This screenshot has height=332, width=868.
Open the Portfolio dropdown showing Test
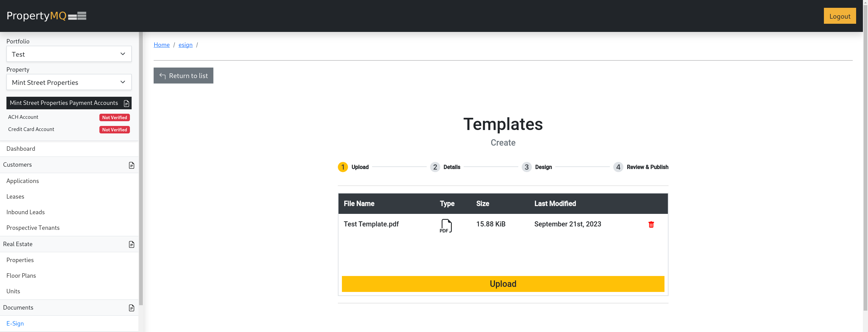click(x=69, y=54)
